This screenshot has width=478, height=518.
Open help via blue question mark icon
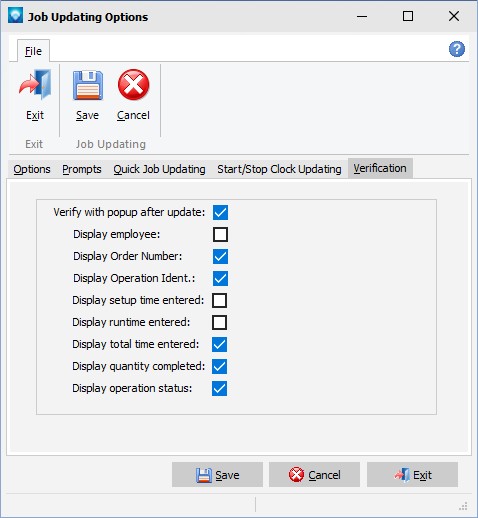[x=456, y=49]
